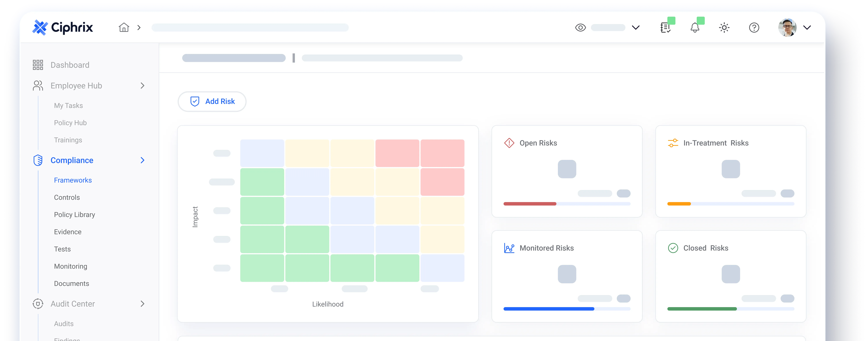The height and width of the screenshot is (341, 868).
Task: Click shield icon in Add Risk button
Action: (x=195, y=101)
